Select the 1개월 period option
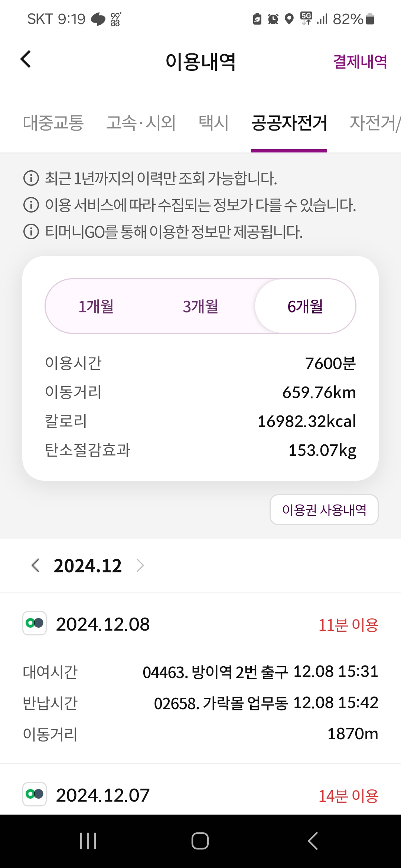Screen dimensions: 401x868 [x=96, y=306]
